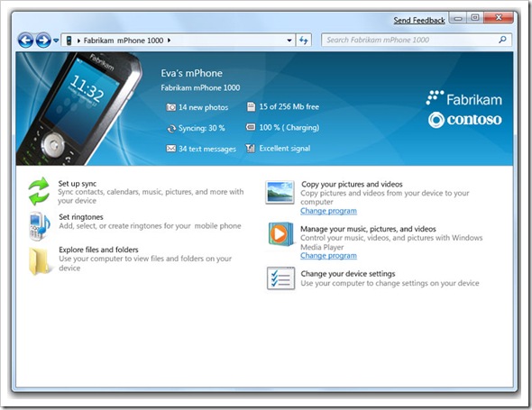Click the Excellent signal status text
Screen dimensions: 532x410
pos(285,148)
